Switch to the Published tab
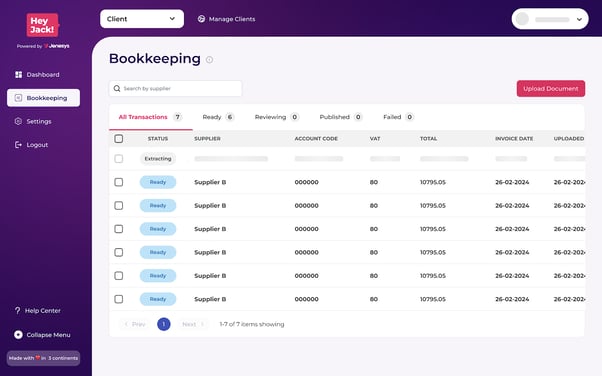 tap(341, 117)
